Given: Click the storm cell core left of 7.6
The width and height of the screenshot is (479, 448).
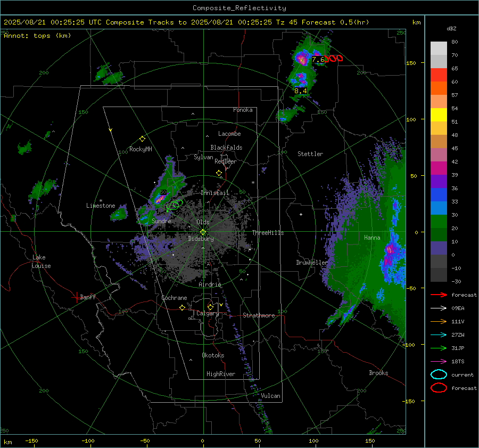Looking at the screenshot, I should click(302, 59).
